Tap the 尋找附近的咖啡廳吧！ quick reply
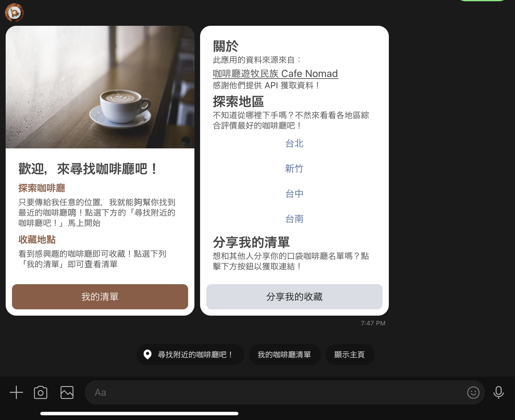515x420 pixels. (190, 355)
